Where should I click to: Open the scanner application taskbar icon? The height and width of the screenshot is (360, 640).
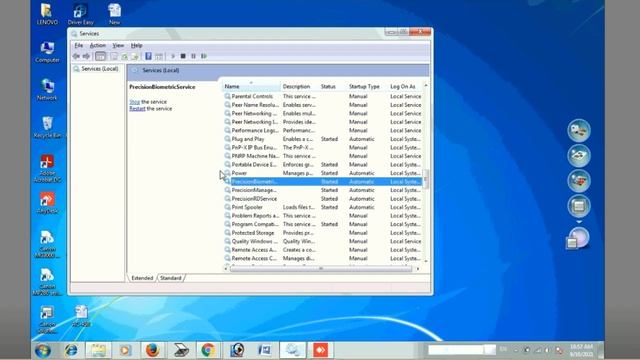click(181, 350)
